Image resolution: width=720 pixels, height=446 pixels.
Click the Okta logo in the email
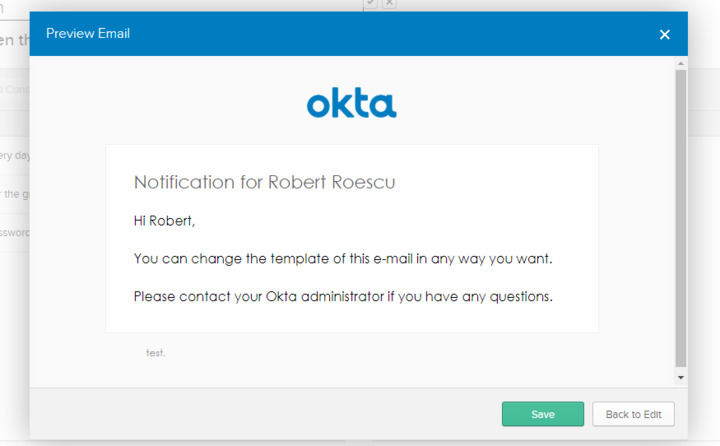351,103
